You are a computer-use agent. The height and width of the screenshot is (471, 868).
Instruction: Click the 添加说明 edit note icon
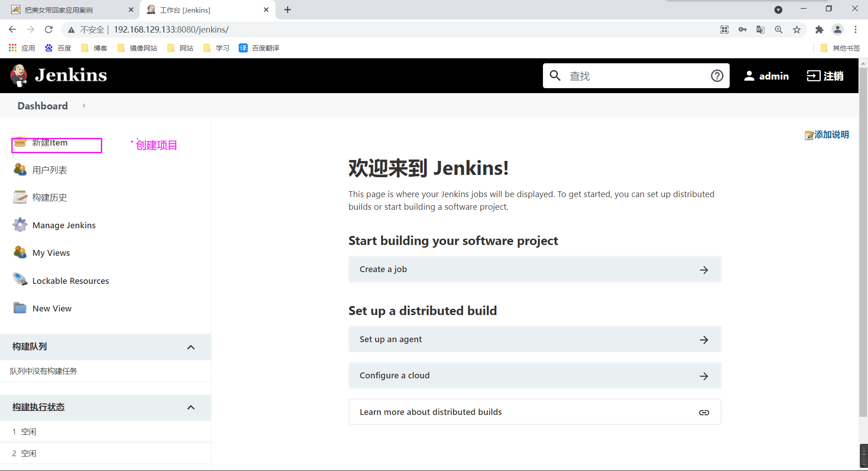point(809,135)
